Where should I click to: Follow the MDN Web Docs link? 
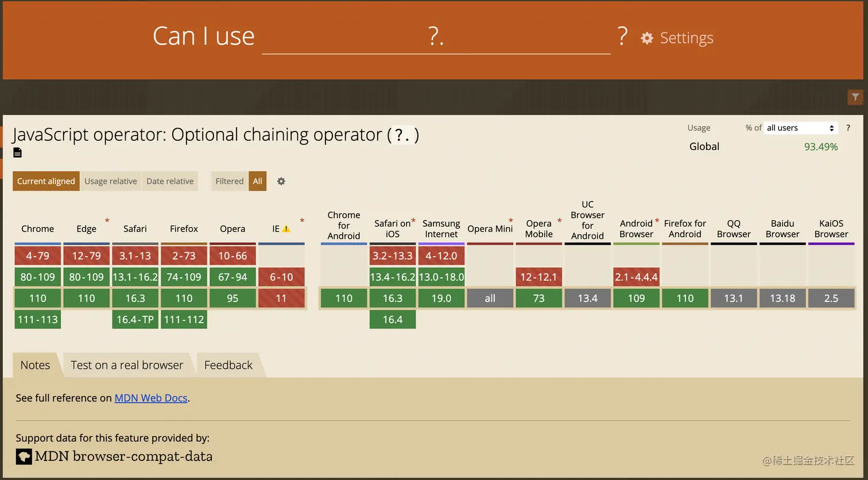point(151,398)
